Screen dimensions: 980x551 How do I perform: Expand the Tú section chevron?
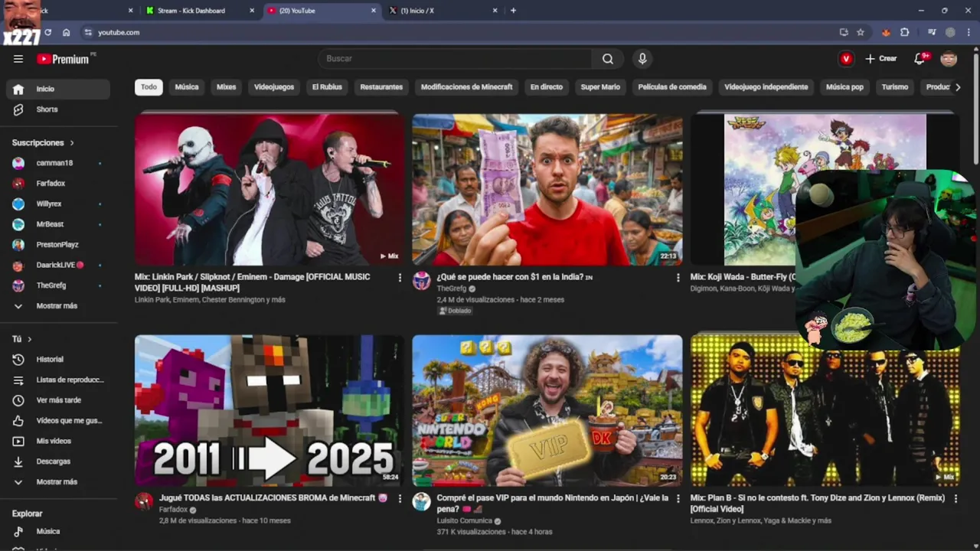pos(30,339)
